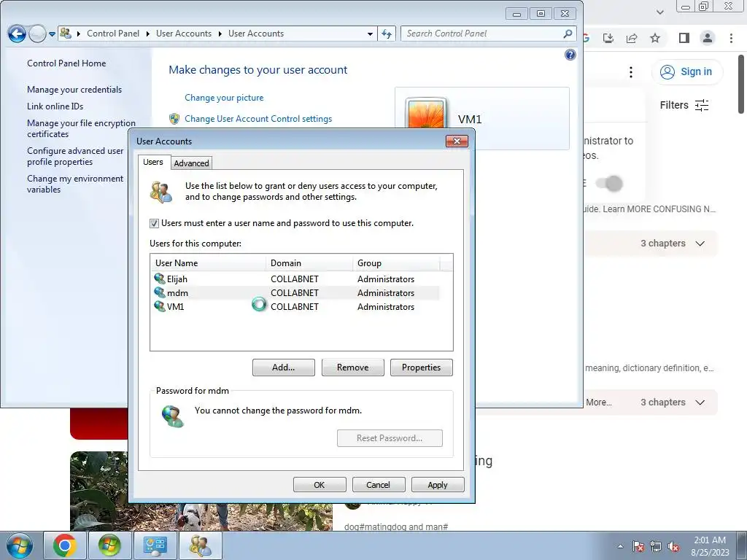This screenshot has width=747, height=560.
Task: Click first User Accounts breadcrumb segment
Action: pyautogui.click(x=183, y=34)
